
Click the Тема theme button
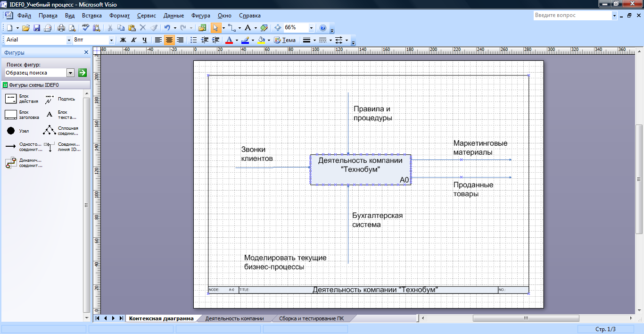(285, 40)
